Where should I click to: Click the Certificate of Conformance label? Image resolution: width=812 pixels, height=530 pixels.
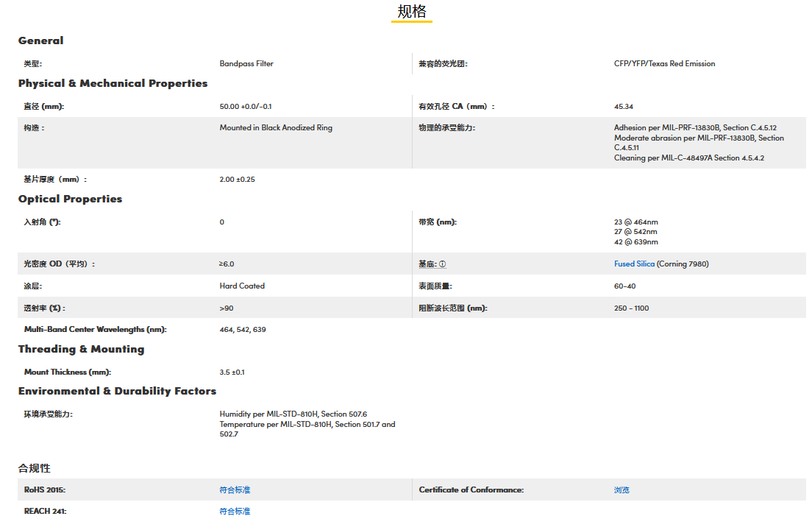tap(471, 490)
